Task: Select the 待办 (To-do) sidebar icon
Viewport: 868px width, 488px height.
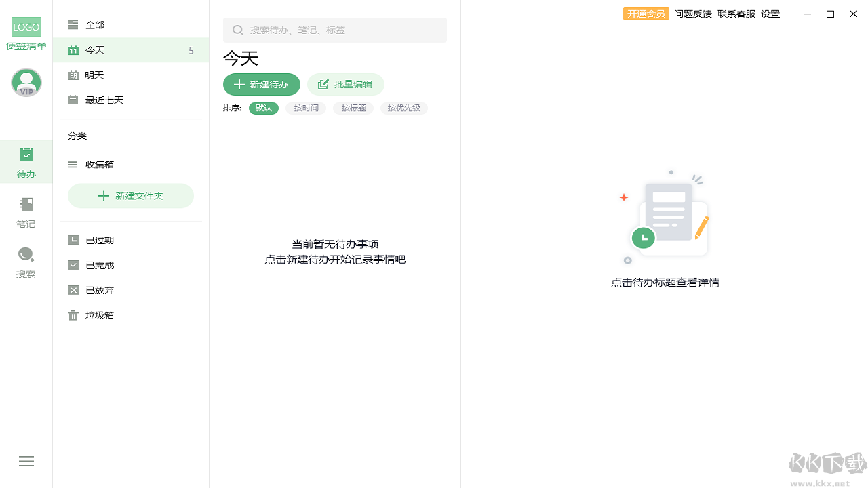Action: pos(26,154)
